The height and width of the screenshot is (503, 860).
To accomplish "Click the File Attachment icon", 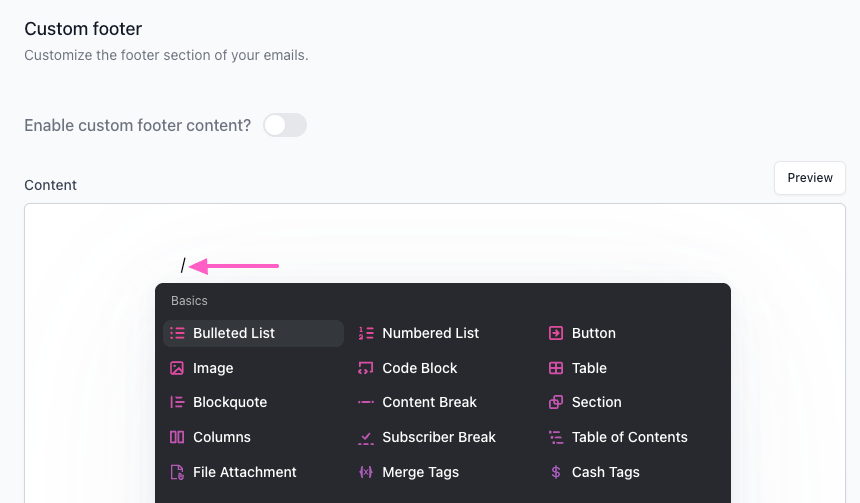I will pos(177,472).
